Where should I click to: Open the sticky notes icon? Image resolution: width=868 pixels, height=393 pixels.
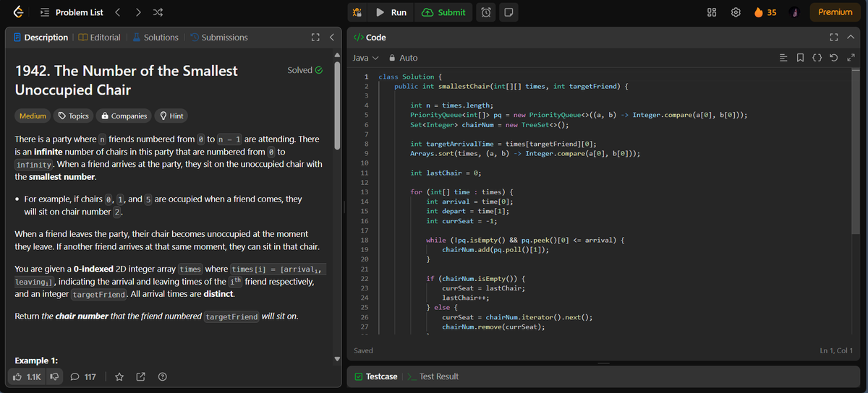click(509, 12)
